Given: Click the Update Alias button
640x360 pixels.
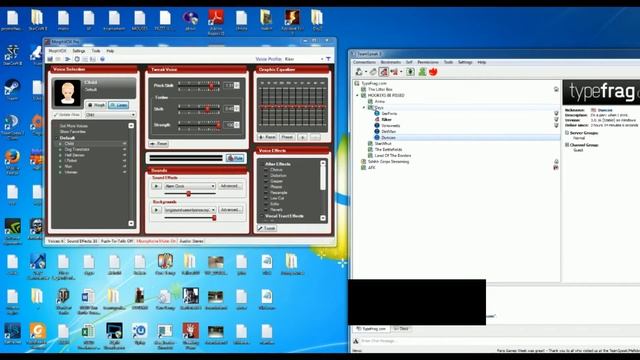Looking at the screenshot, I should tap(67, 115).
